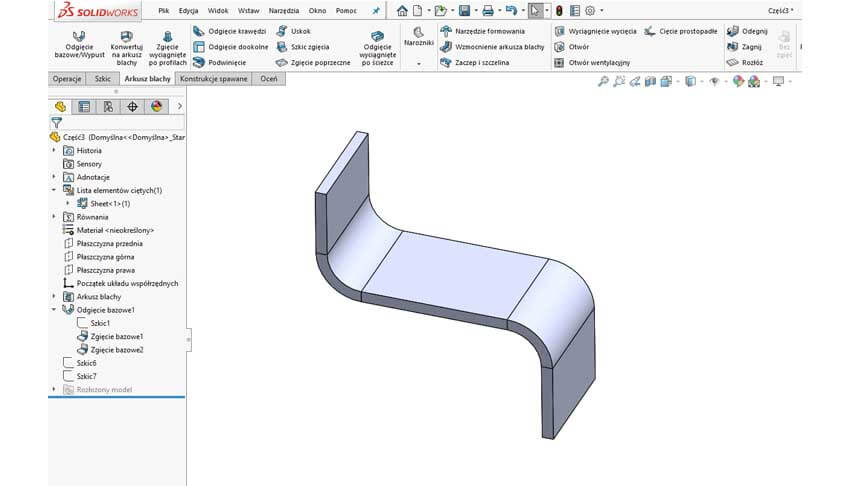Click the Section view icon
850x486 pixels.
[x=651, y=81]
